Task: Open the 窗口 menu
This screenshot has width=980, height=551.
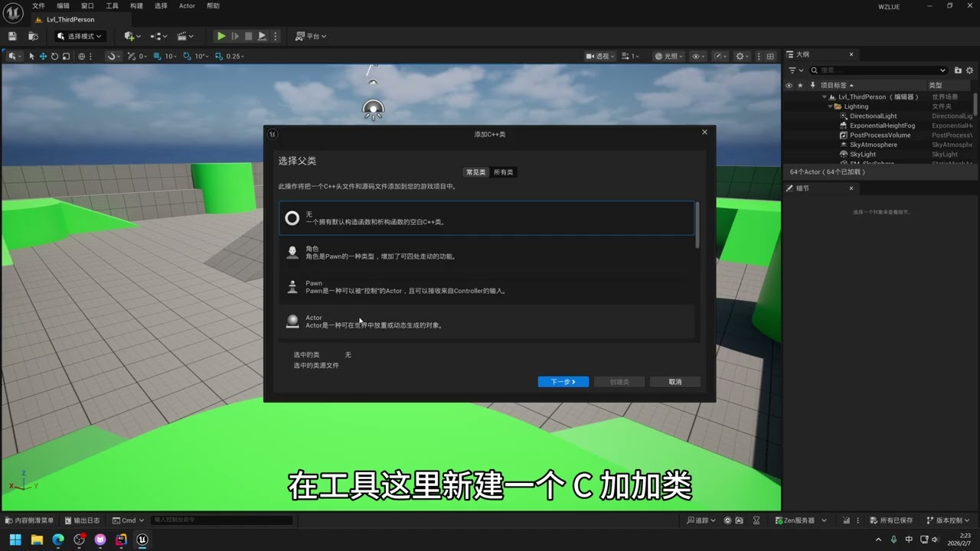Action: pos(87,5)
